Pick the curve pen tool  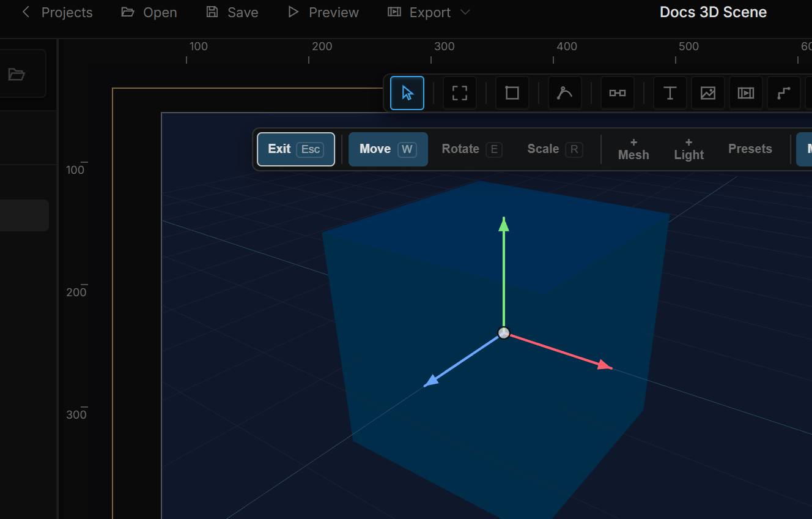tap(565, 93)
